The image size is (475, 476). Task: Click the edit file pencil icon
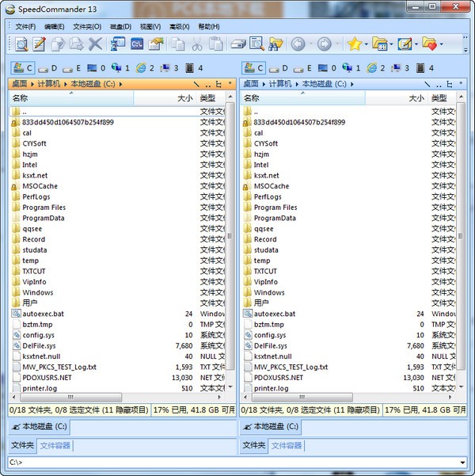point(40,44)
